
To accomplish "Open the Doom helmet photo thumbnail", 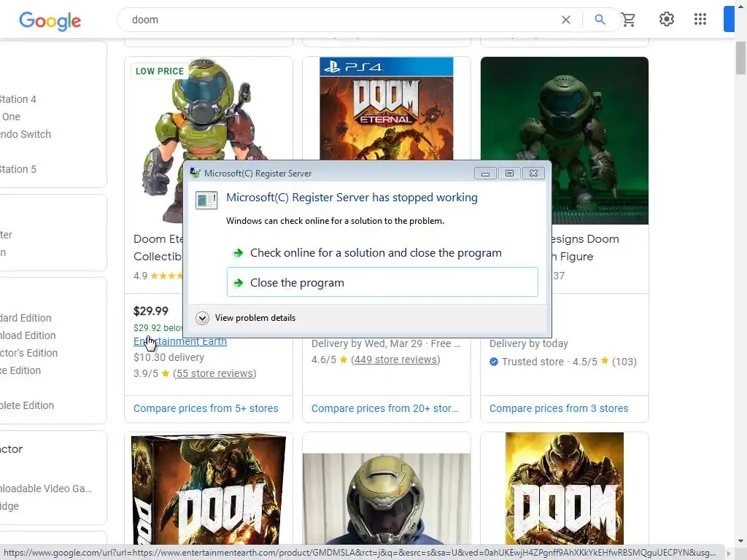I will tap(387, 499).
